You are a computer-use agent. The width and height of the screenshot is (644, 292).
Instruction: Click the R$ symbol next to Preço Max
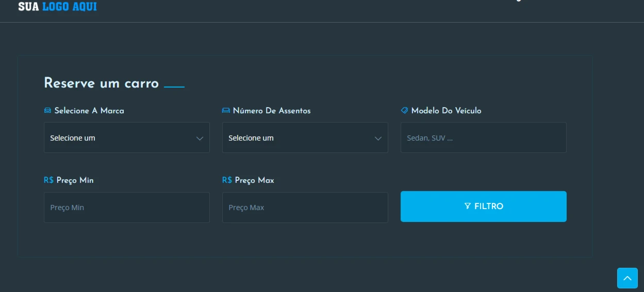coord(227,180)
